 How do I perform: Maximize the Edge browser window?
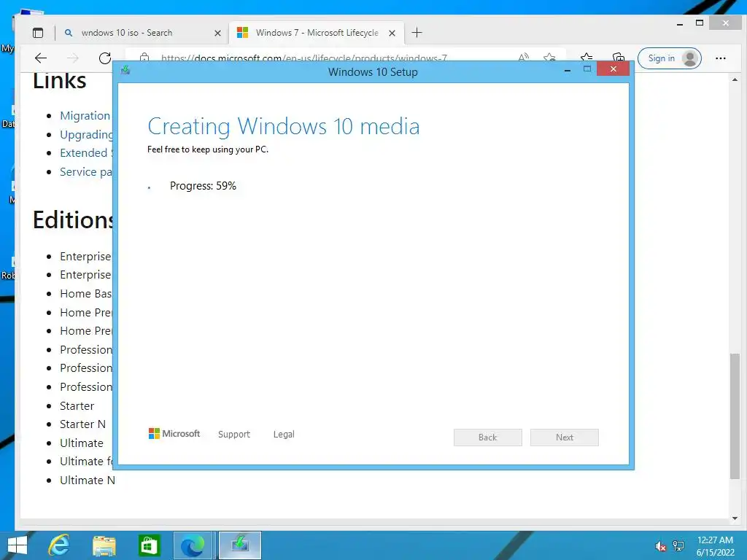700,23
